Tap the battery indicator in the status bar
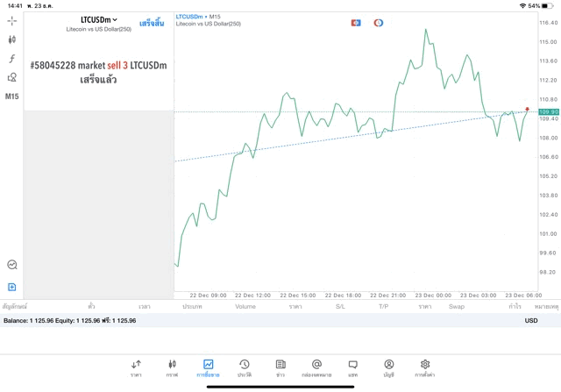This screenshot has height=392, width=561. tap(547, 6)
